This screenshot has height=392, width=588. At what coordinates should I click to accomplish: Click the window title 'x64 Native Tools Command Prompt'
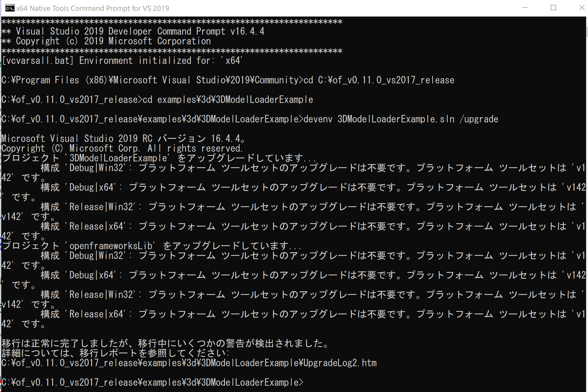93,8
